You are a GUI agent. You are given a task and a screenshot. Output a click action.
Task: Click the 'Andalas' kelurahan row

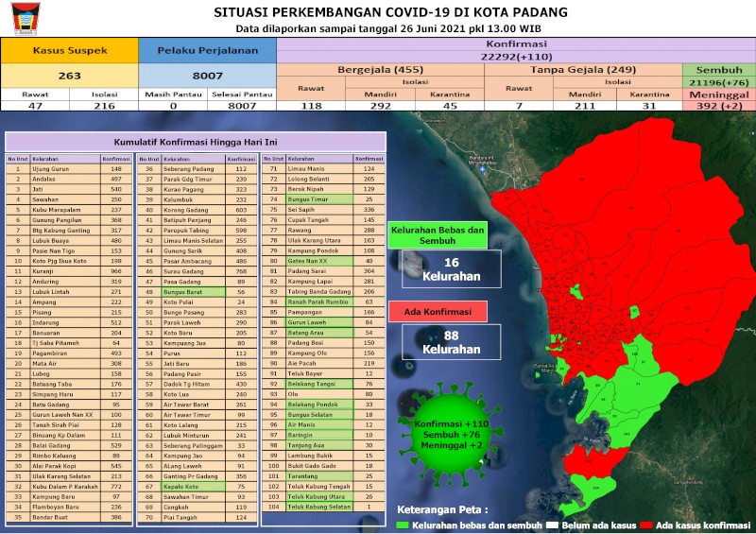click(69, 179)
